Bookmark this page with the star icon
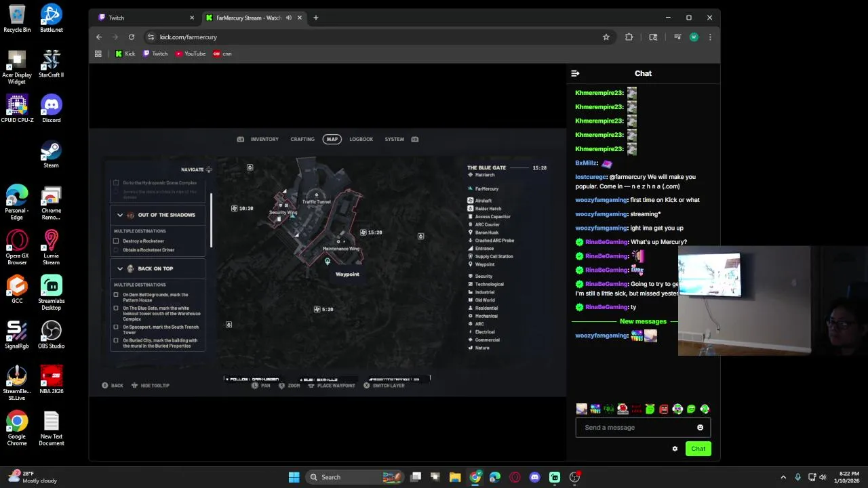This screenshot has height=488, width=868. (606, 37)
